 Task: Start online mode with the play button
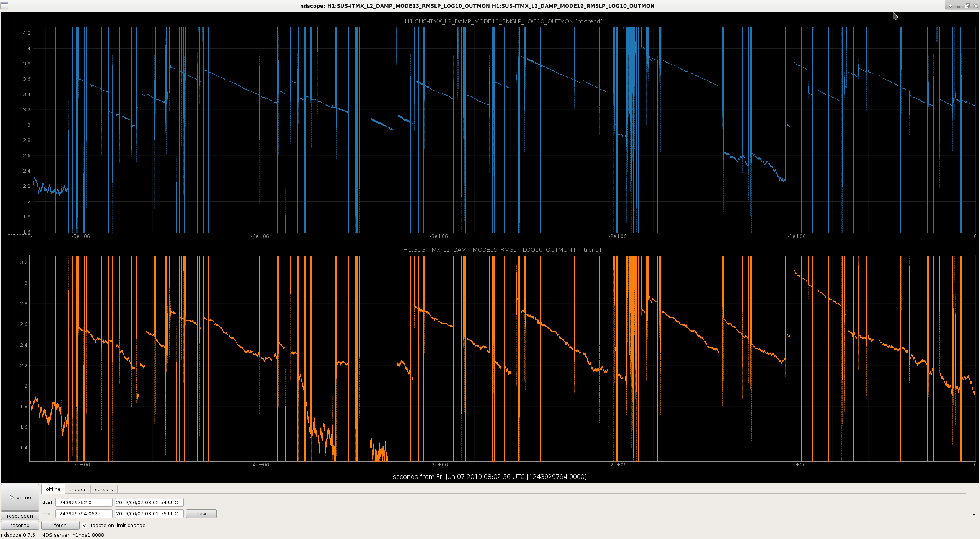click(20, 497)
